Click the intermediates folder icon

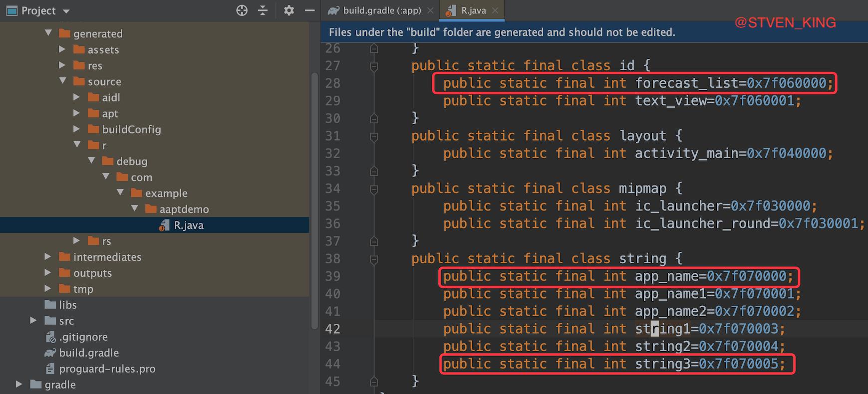click(x=64, y=257)
